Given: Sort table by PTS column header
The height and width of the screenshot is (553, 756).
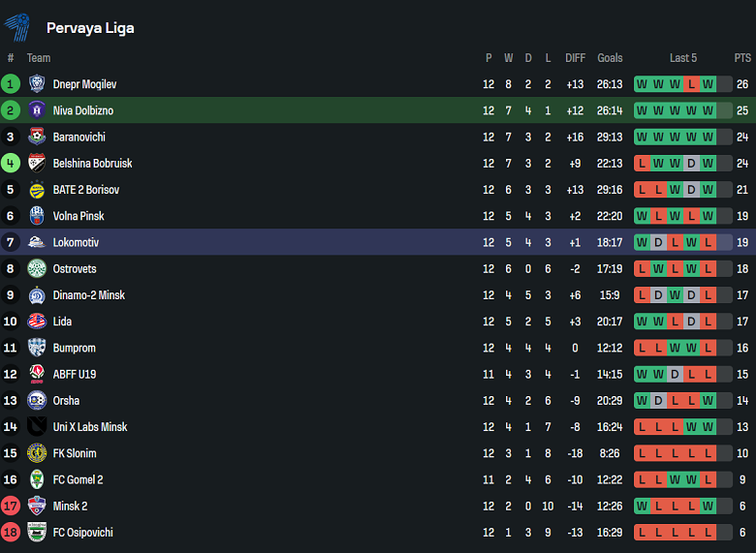Looking at the screenshot, I should point(742,58).
